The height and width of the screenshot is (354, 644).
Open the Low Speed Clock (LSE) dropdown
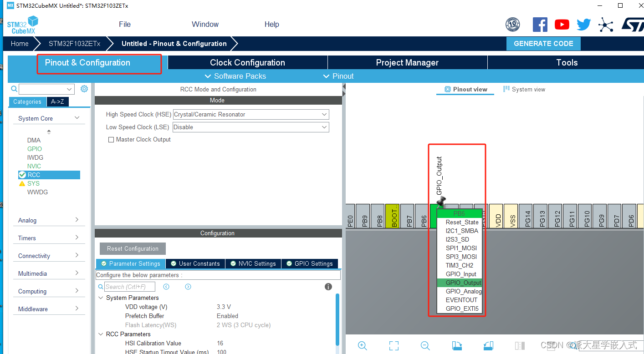pos(251,127)
